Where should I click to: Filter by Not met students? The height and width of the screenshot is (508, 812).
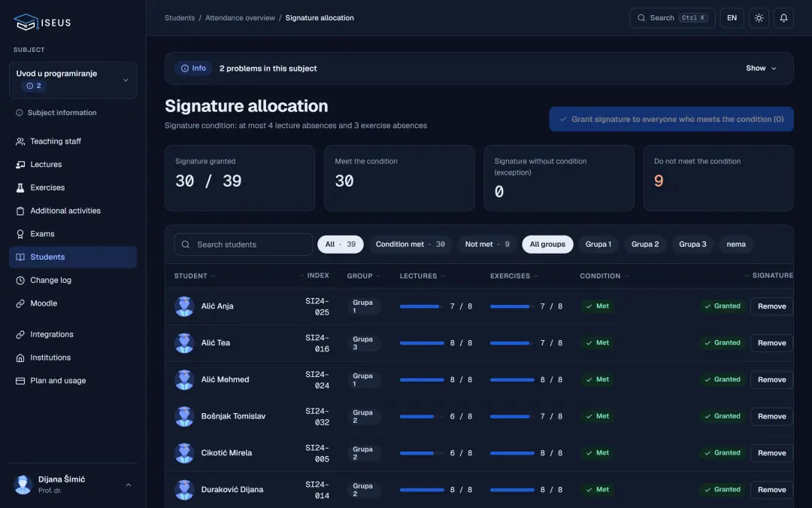coord(486,245)
